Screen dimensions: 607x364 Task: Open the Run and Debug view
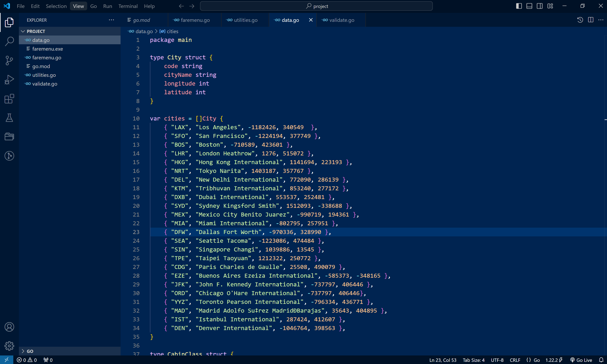9,79
